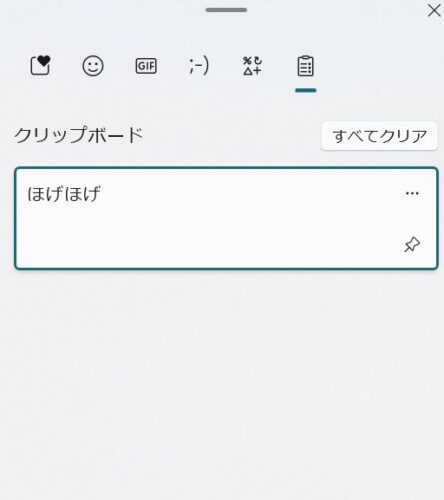Open the three-dot menu for ほげほげ
Screen dimensions: 444x500
pos(412,193)
